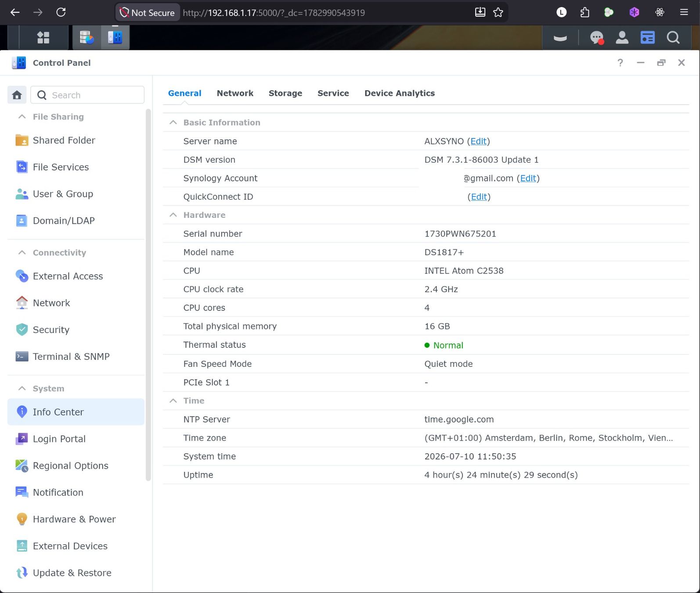Collapse the System sidebar group
The height and width of the screenshot is (593, 700).
(x=22, y=388)
